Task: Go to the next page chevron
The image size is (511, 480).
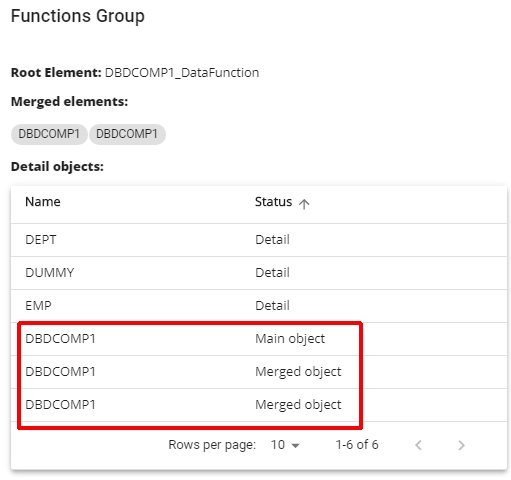Action: click(461, 445)
